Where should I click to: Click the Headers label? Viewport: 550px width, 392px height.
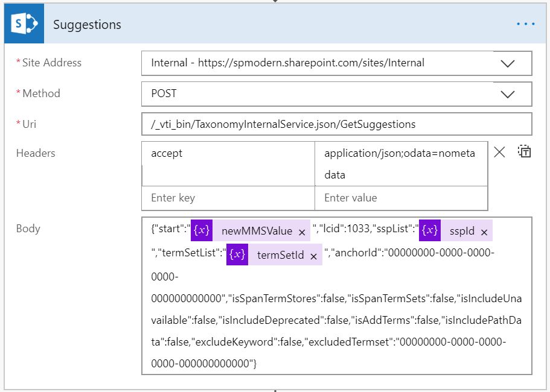click(x=36, y=153)
